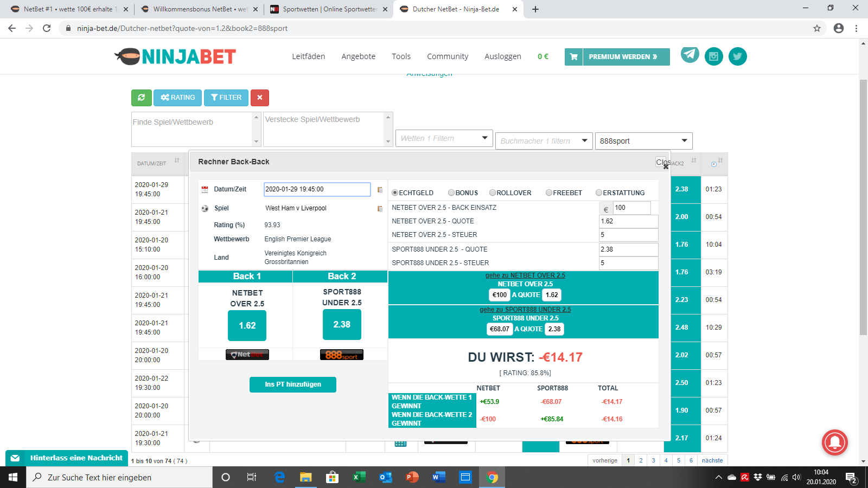Open a new browser tab
This screenshot has height=488, width=868.
pyautogui.click(x=535, y=9)
